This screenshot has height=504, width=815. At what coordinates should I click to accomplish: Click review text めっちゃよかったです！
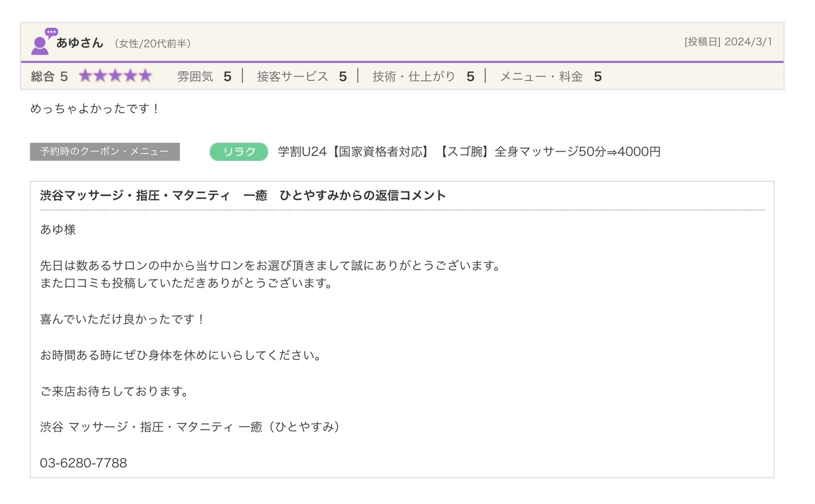95,108
